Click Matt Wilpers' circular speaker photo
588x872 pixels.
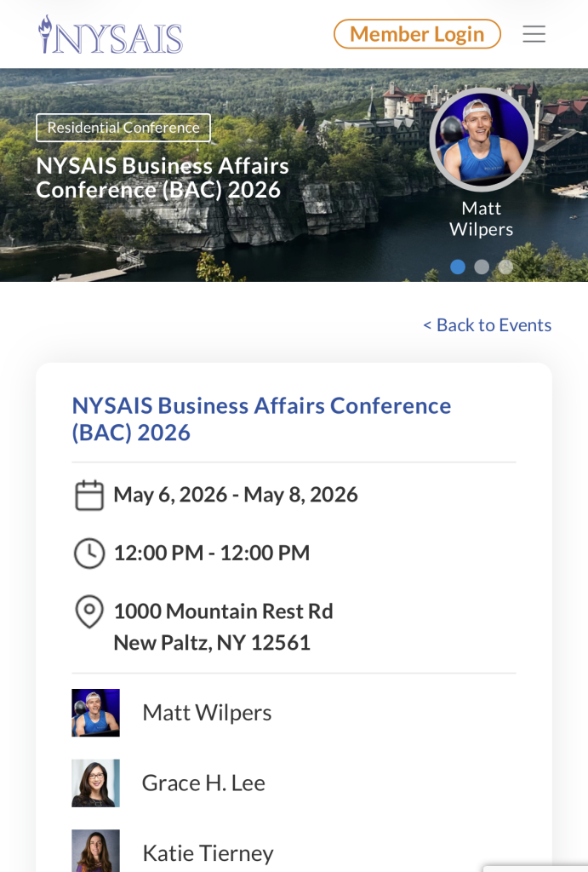[x=482, y=140]
